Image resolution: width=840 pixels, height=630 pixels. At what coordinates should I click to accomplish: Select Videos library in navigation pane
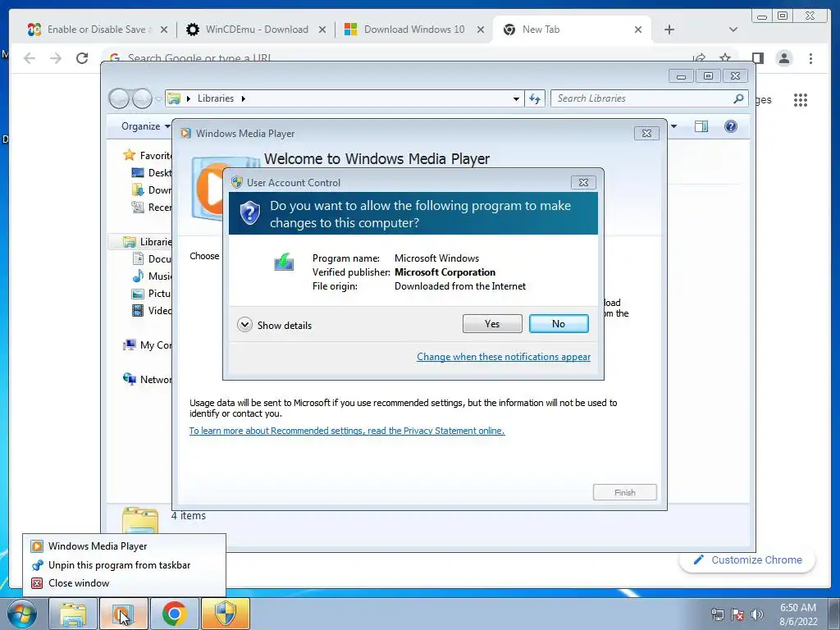(x=151, y=310)
